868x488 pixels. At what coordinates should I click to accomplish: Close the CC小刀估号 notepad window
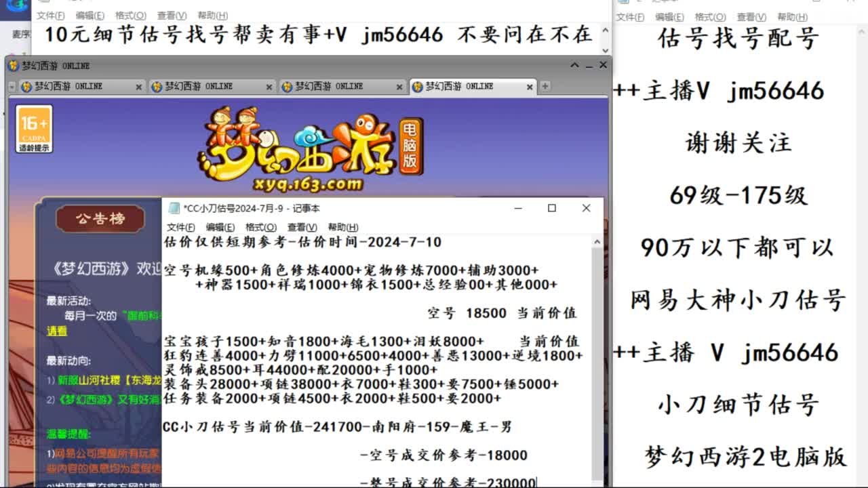click(586, 208)
